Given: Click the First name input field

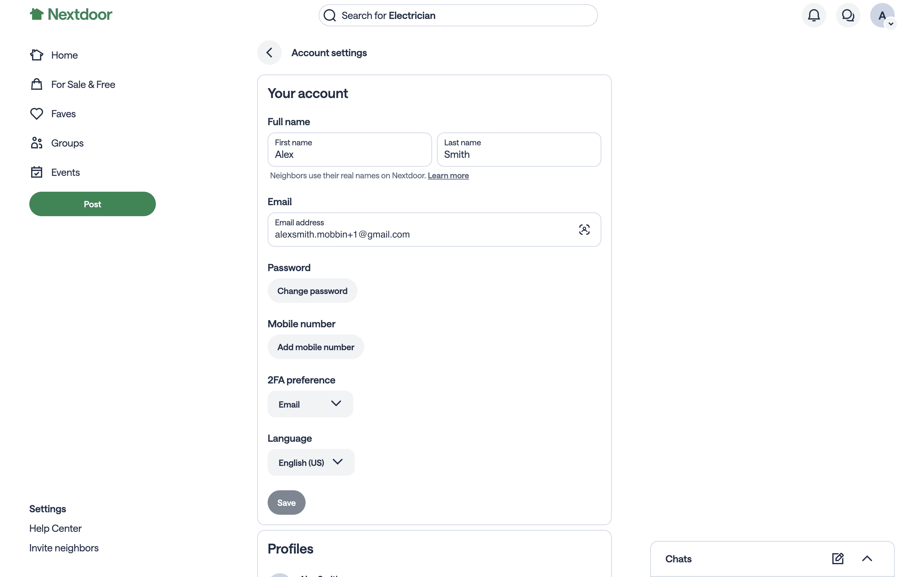Looking at the screenshot, I should tap(349, 150).
